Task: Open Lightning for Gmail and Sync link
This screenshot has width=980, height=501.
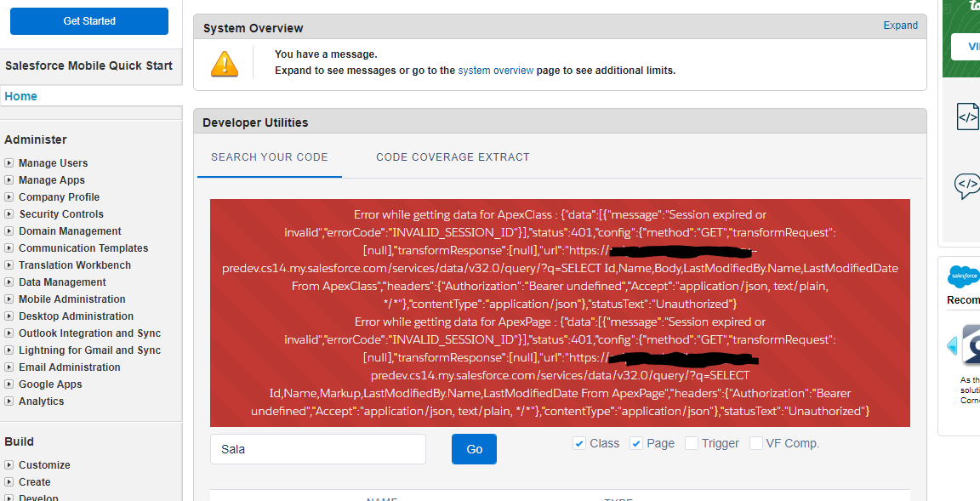Action: [x=90, y=350]
